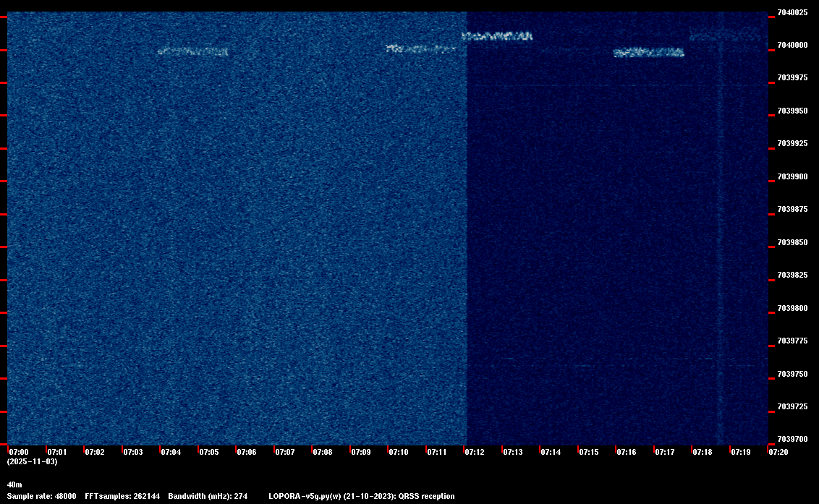Click the 7039700 frequency label

click(x=792, y=439)
